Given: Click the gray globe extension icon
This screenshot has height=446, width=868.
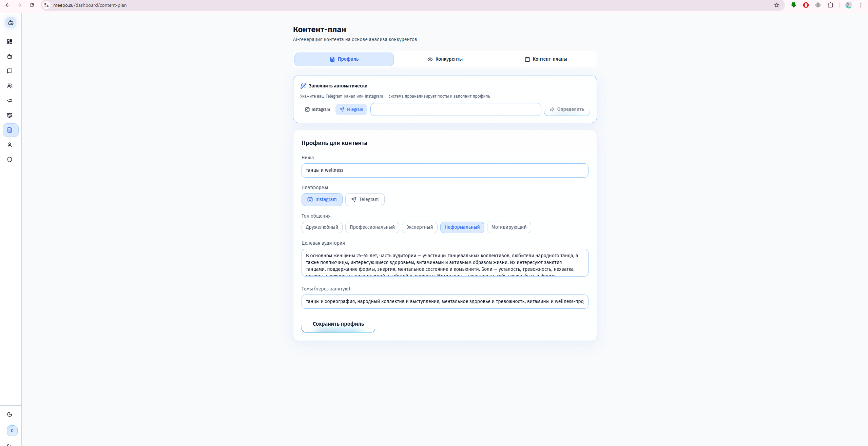Looking at the screenshot, I should [818, 5].
